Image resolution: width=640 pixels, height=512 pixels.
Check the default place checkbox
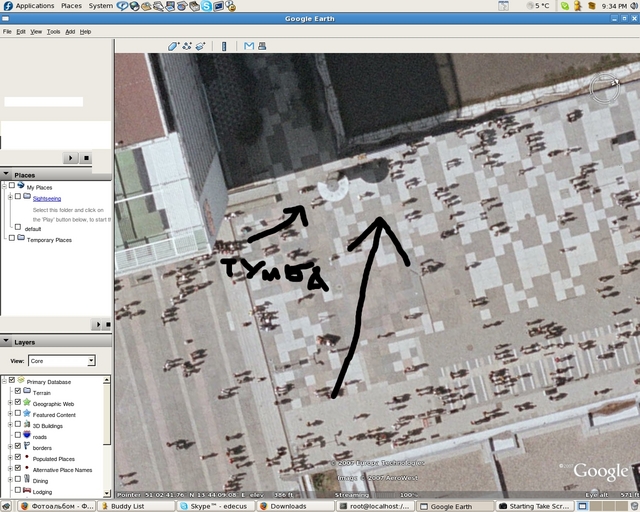[x=18, y=227]
